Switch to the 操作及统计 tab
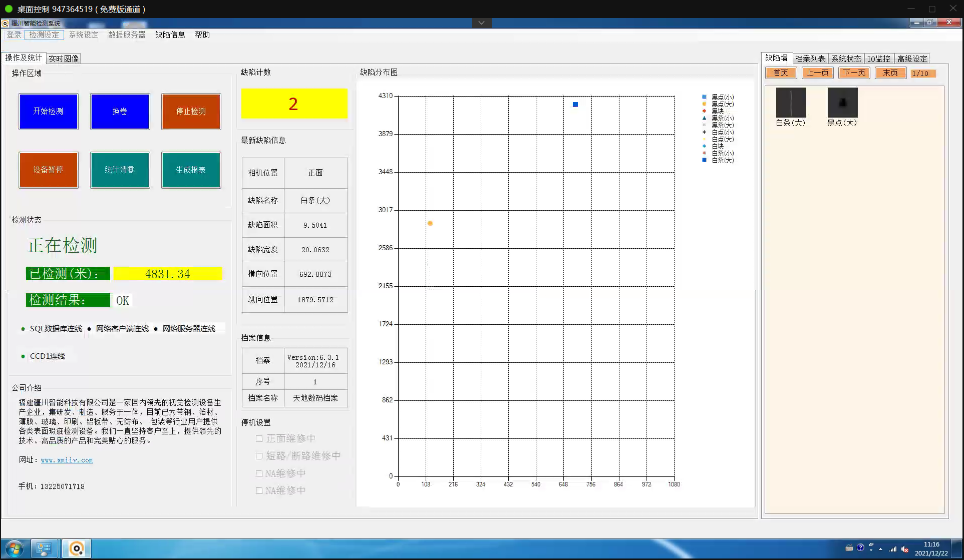 coord(24,58)
